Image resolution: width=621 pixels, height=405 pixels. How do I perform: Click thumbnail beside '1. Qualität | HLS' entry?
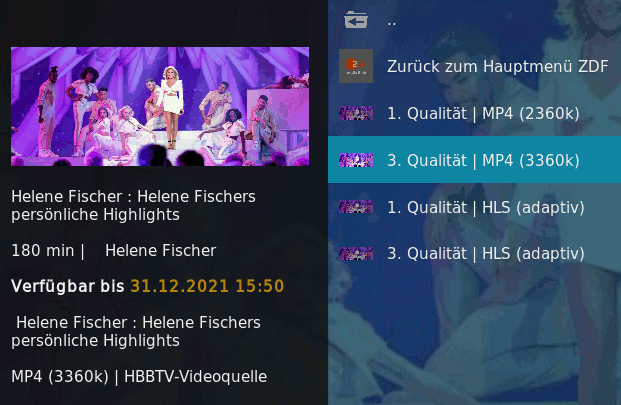pos(356,207)
